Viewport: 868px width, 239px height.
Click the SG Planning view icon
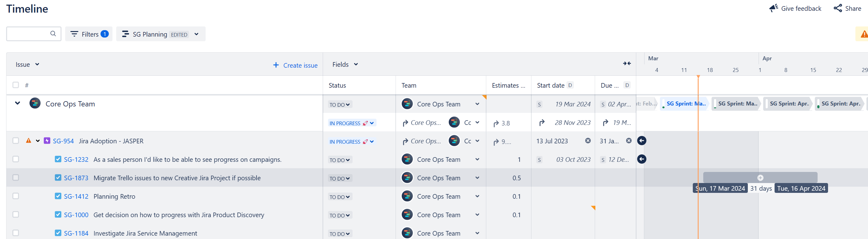pyautogui.click(x=125, y=34)
